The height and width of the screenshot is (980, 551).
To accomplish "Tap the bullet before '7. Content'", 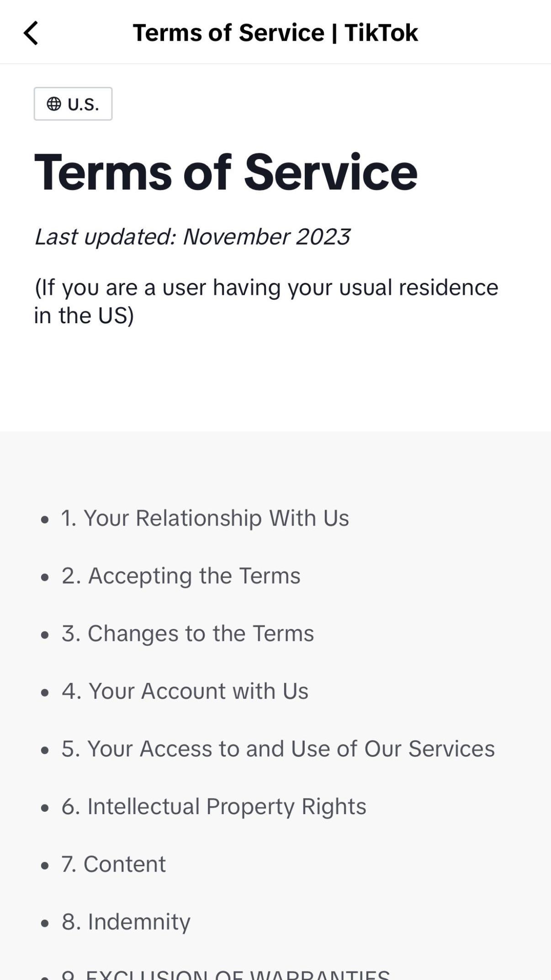I will pyautogui.click(x=45, y=865).
